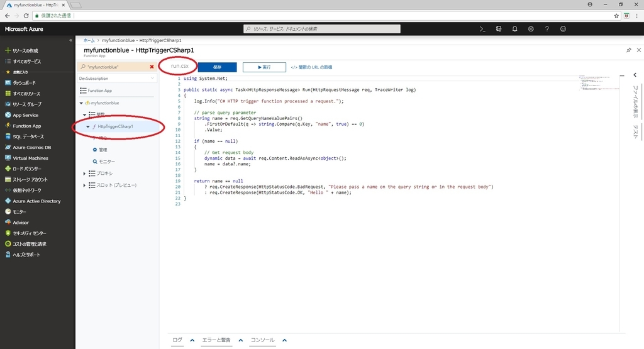The image size is (644, 349).
Task: Click the ストレージ アカウント sidebar icon
Action: pyautogui.click(x=8, y=179)
